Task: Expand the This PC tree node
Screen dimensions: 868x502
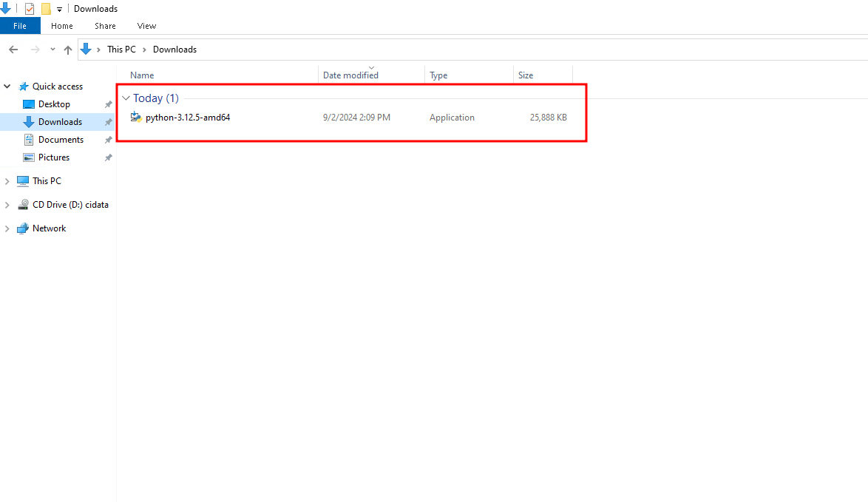Action: [x=7, y=180]
